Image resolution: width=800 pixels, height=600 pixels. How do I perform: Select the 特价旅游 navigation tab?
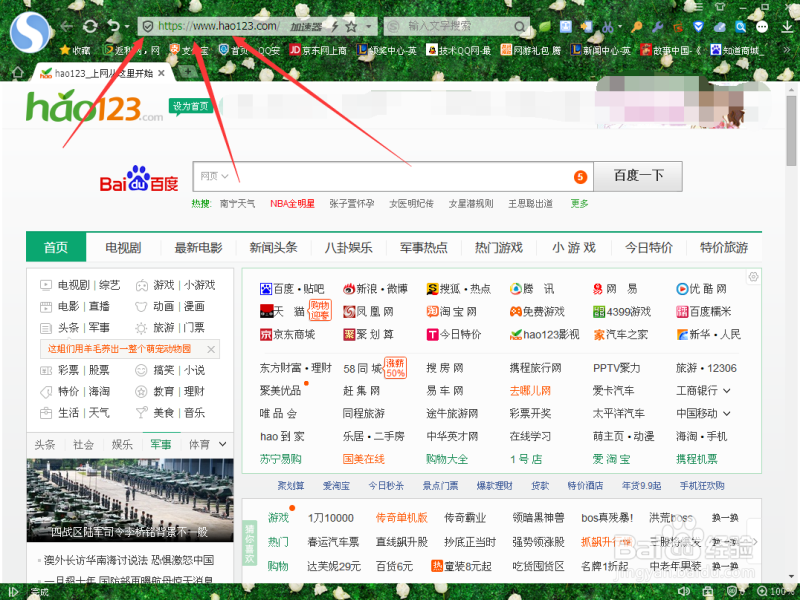pyautogui.click(x=724, y=247)
